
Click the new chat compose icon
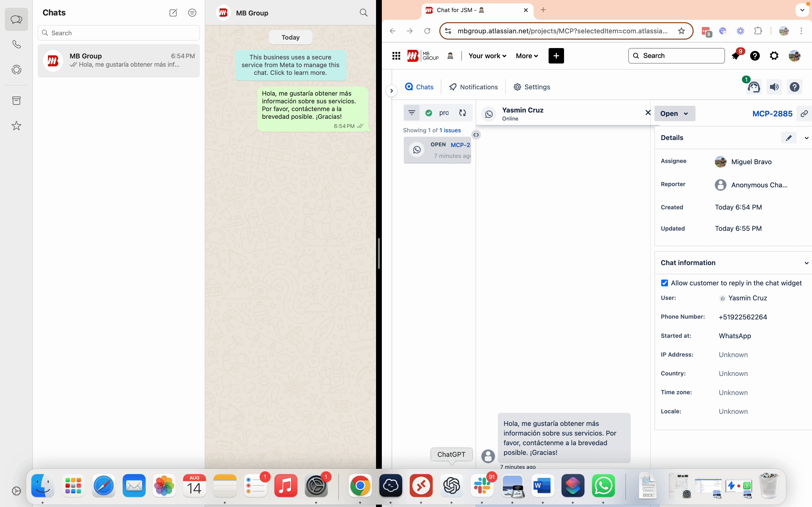point(173,13)
